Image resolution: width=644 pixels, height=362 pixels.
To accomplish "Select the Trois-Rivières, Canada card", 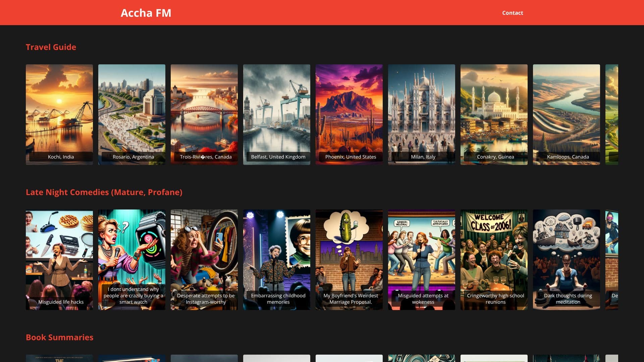I will [204, 115].
